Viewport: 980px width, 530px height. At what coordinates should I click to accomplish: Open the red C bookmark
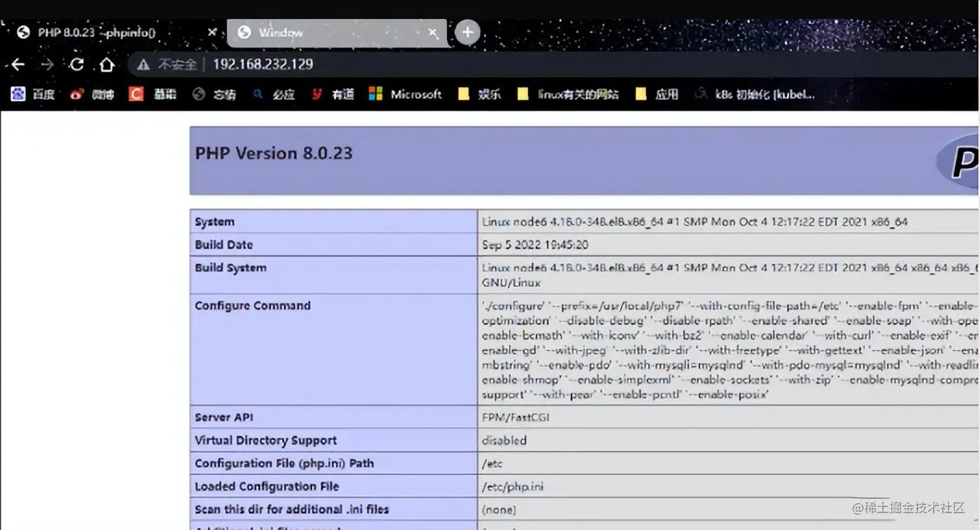(152, 94)
